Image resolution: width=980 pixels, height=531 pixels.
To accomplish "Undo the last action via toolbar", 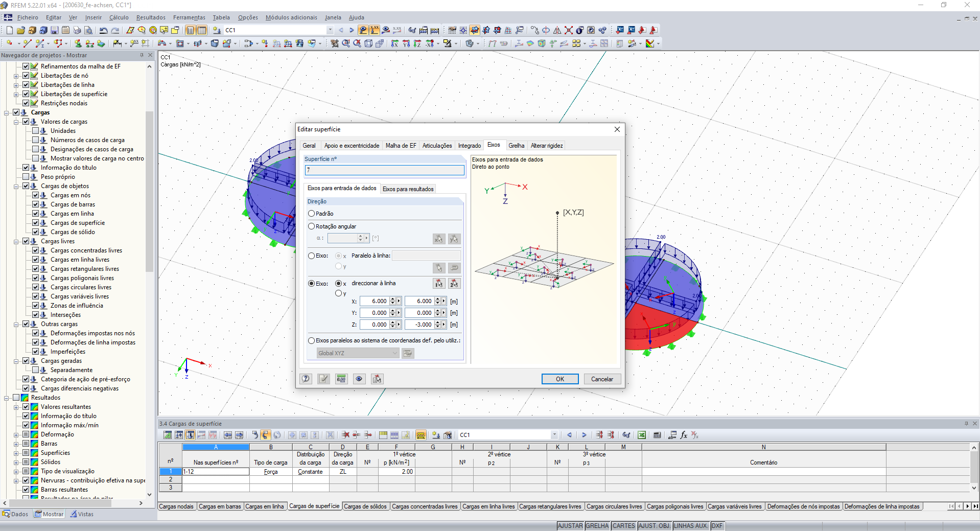I will click(104, 30).
